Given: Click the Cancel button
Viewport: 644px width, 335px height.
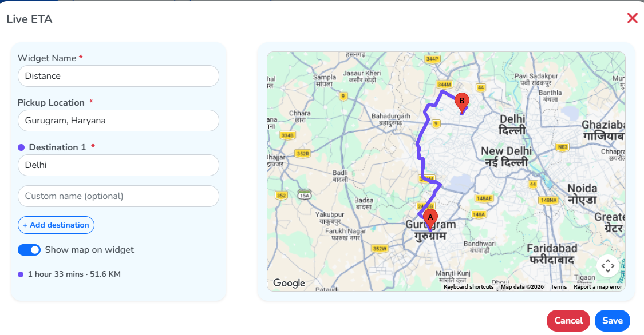Looking at the screenshot, I should 568,321.
